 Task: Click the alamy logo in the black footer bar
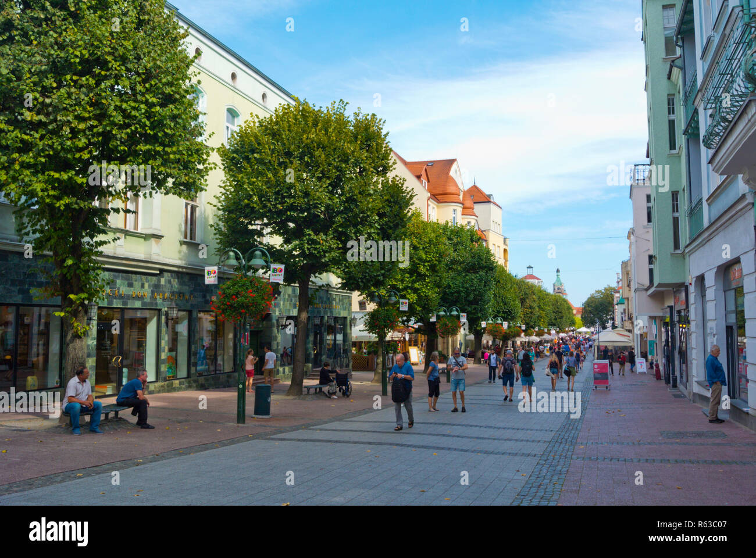tap(59, 531)
